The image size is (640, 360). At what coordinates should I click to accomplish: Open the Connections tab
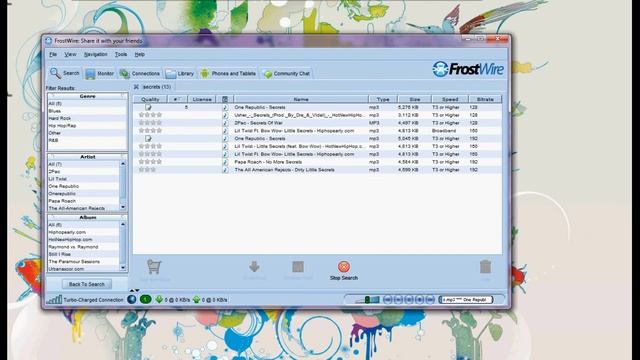click(140, 73)
